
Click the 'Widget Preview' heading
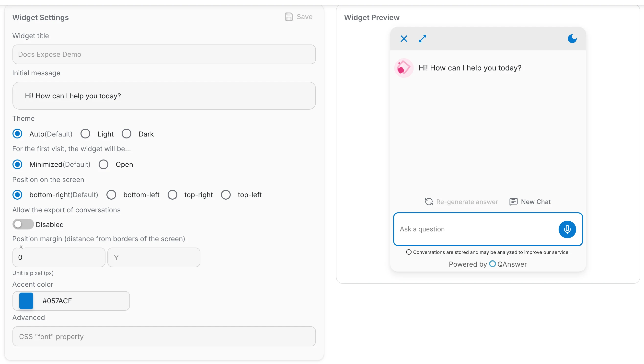372,18
